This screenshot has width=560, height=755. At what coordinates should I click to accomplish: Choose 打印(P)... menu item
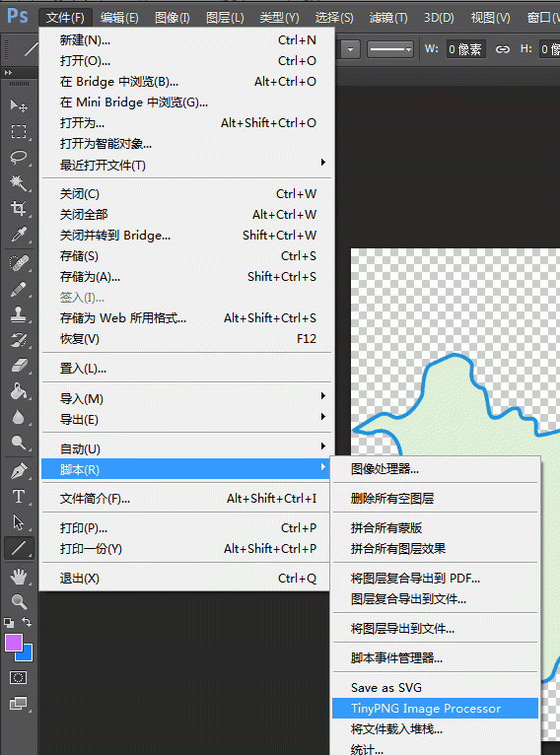[185, 527]
